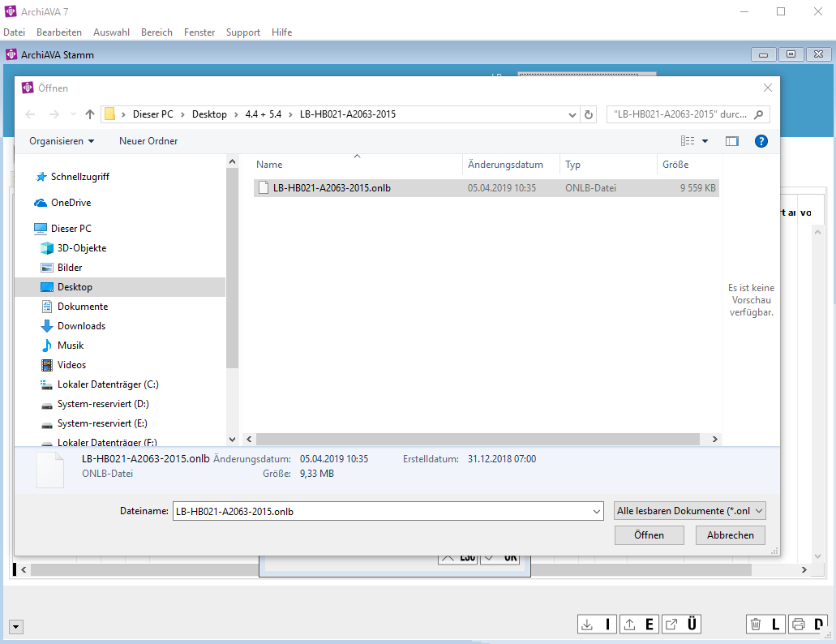The height and width of the screenshot is (644, 836).
Task: Sort files by Typ column
Action: (x=608, y=165)
